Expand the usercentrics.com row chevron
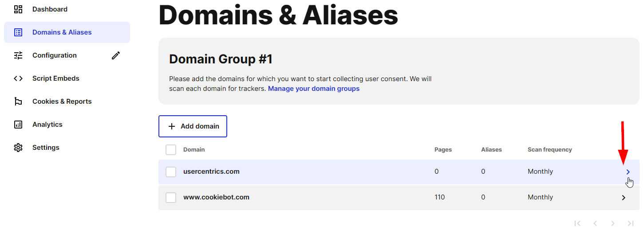This screenshot has width=644, height=234. coord(628,172)
